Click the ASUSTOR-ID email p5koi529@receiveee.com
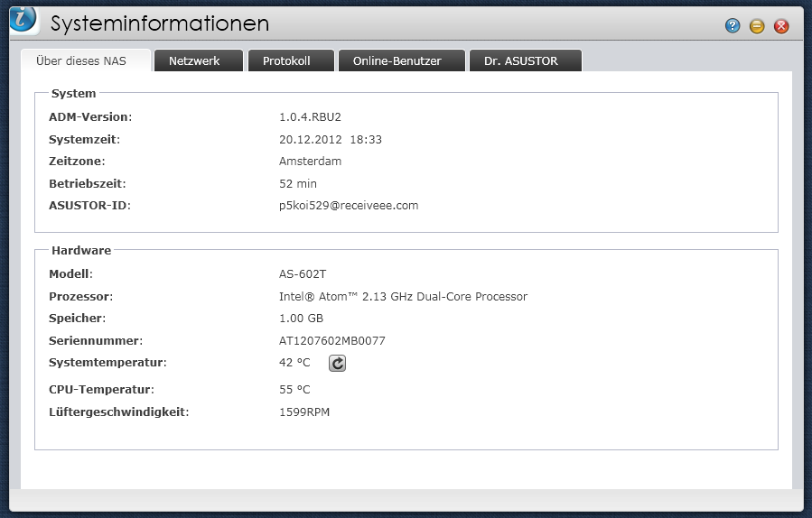This screenshot has width=812, height=518. point(349,206)
